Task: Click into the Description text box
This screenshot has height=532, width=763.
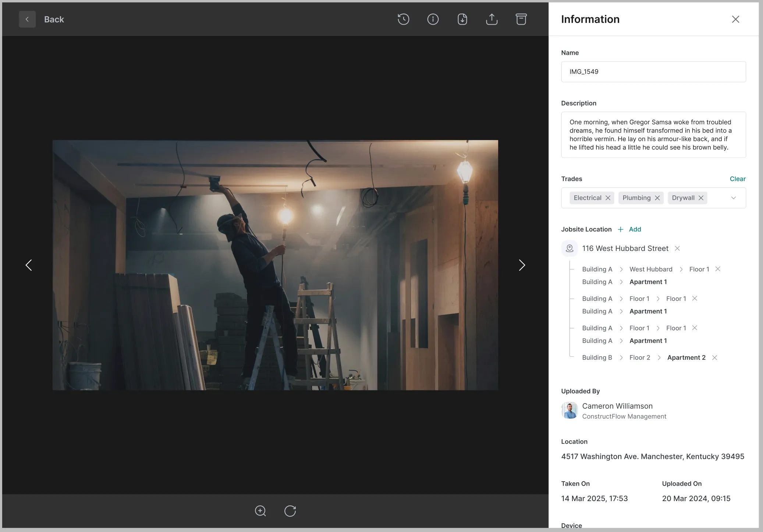Action: tap(653, 135)
